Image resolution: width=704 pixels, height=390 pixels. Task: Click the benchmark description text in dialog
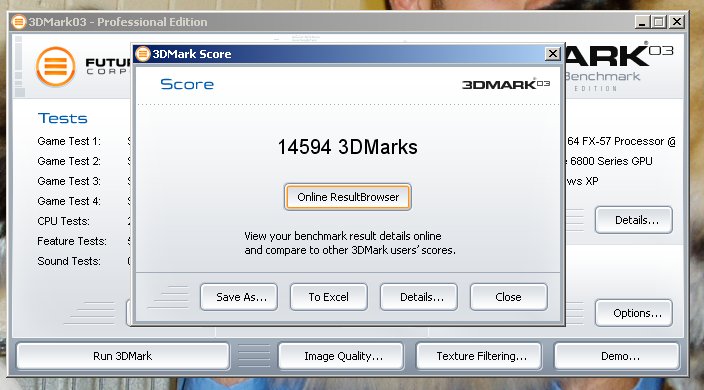350,243
